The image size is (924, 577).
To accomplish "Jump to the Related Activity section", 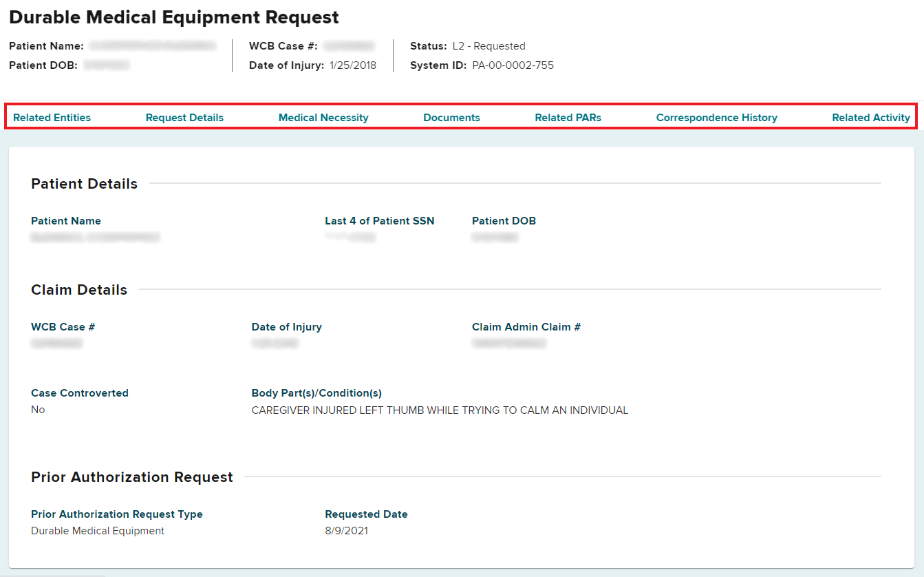I will pyautogui.click(x=870, y=118).
